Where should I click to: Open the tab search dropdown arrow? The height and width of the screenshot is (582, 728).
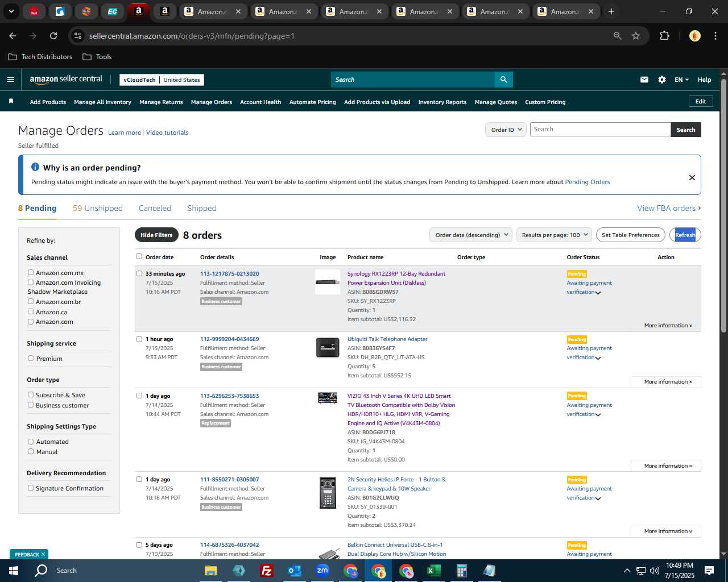(11, 11)
